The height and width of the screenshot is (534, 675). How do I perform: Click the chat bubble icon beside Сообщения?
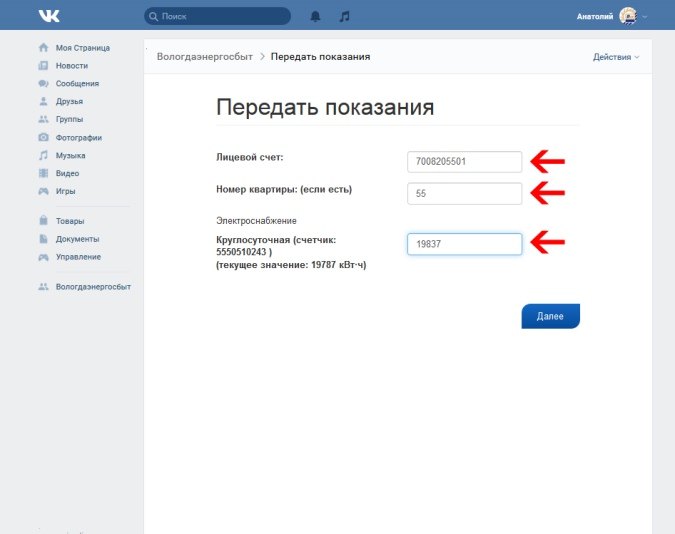pyautogui.click(x=43, y=84)
